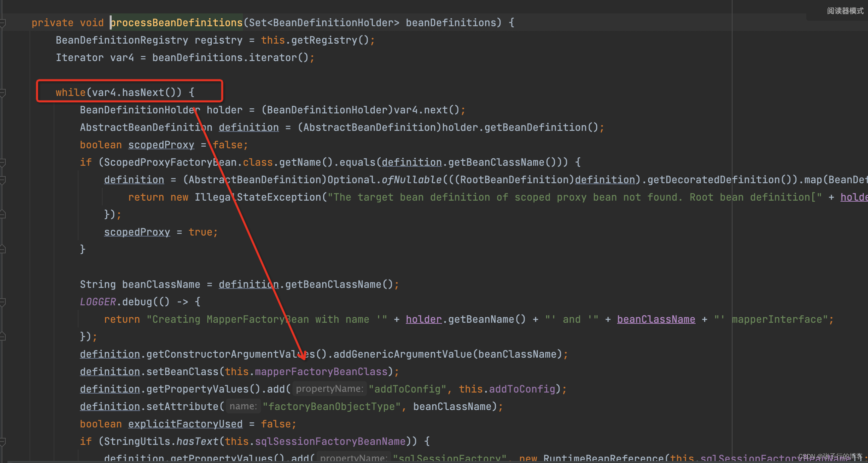Click fold-end marker beside first '});' line
This screenshot has height=463, width=868.
click(x=3, y=215)
